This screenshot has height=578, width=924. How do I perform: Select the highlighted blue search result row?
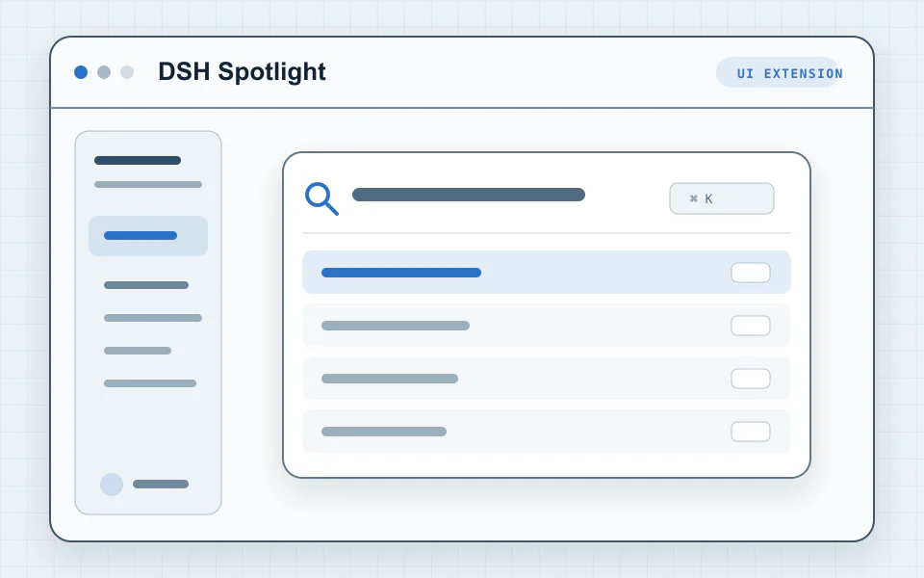547,273
